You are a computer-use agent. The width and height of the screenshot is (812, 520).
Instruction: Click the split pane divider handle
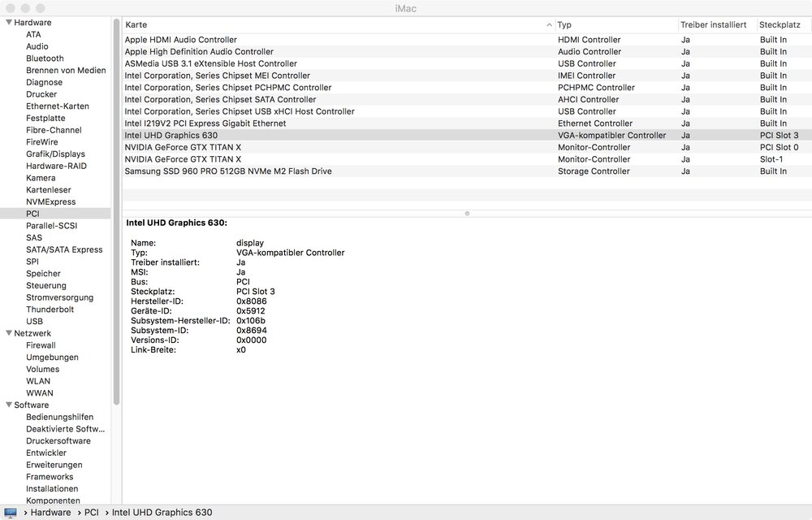click(x=467, y=214)
